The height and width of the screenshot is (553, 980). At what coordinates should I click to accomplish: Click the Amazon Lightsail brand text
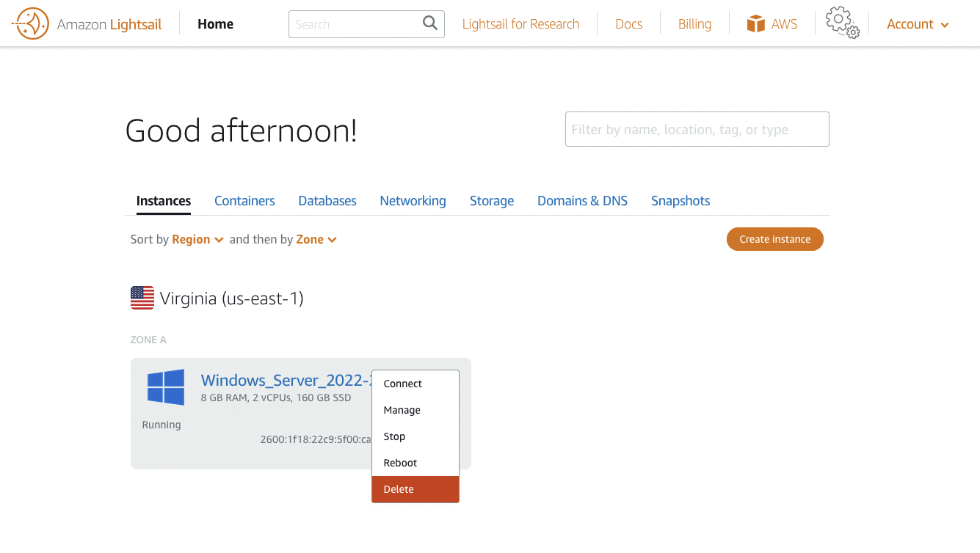pos(109,24)
